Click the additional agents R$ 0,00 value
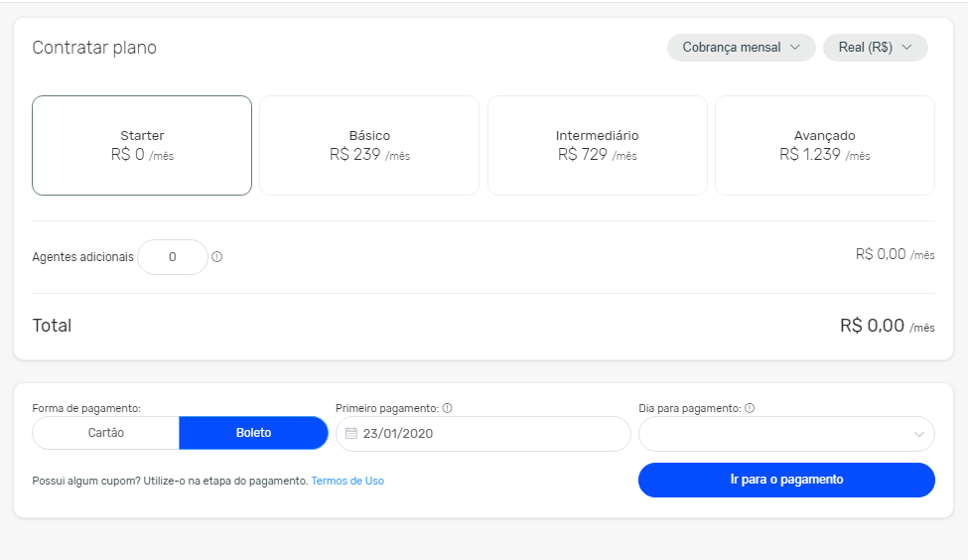This screenshot has width=968, height=560. (x=896, y=254)
